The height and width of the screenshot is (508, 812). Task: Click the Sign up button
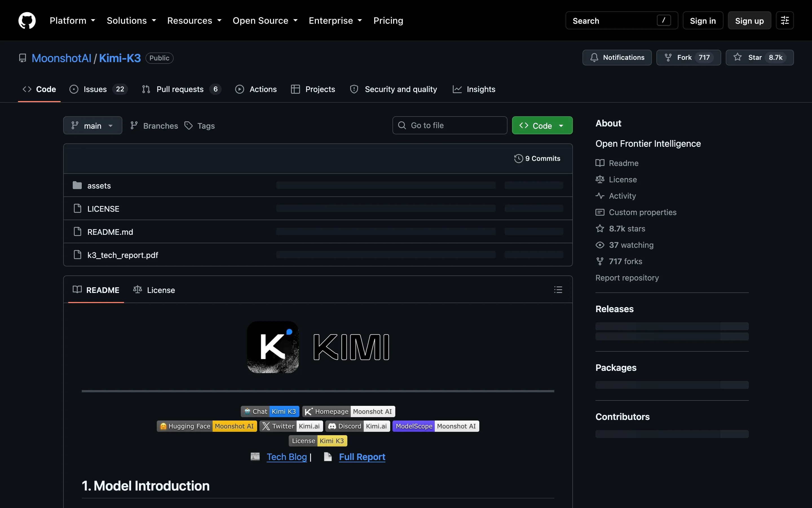click(749, 21)
